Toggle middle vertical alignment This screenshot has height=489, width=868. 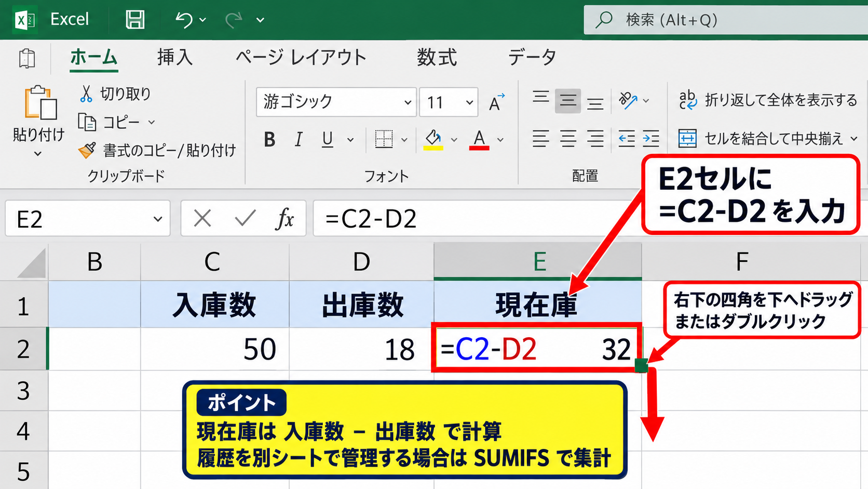[568, 100]
